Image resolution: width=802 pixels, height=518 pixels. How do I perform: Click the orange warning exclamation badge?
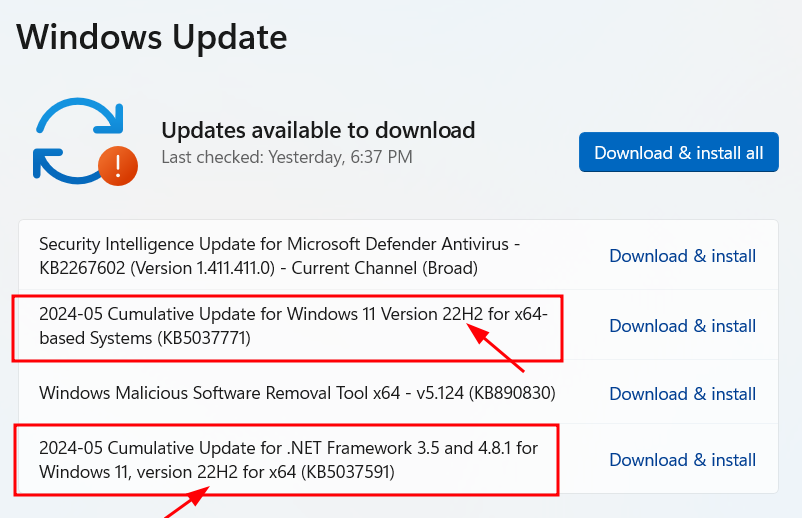tap(118, 163)
